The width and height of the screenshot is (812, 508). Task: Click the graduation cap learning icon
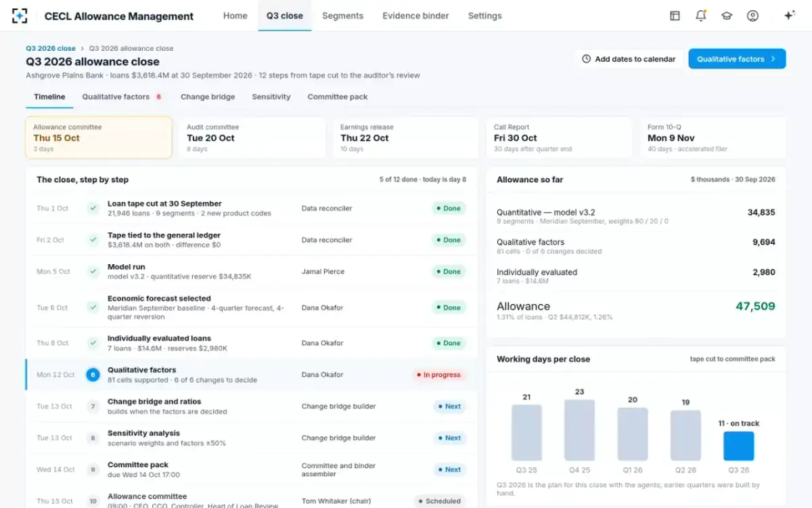[x=727, y=16]
